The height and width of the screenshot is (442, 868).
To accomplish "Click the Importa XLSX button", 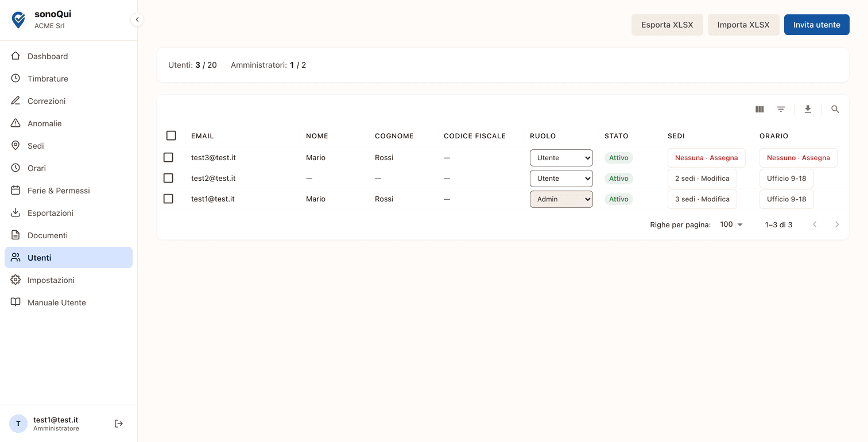I will pos(743,25).
